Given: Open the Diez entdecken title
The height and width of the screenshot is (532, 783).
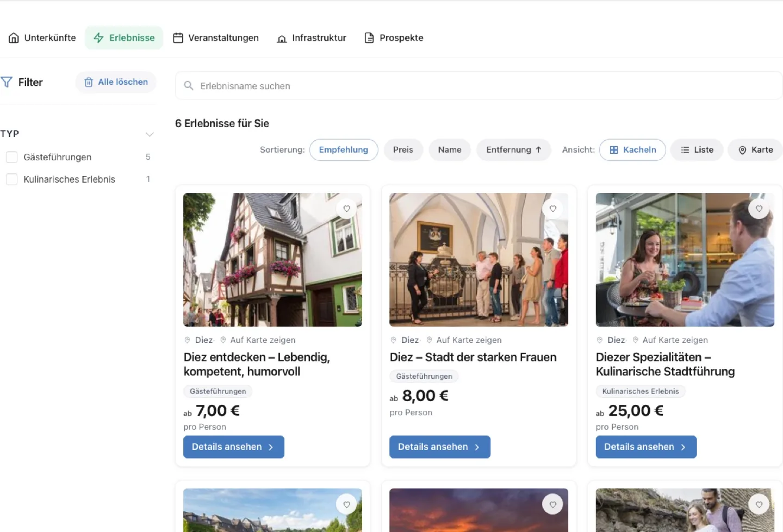Looking at the screenshot, I should point(257,365).
